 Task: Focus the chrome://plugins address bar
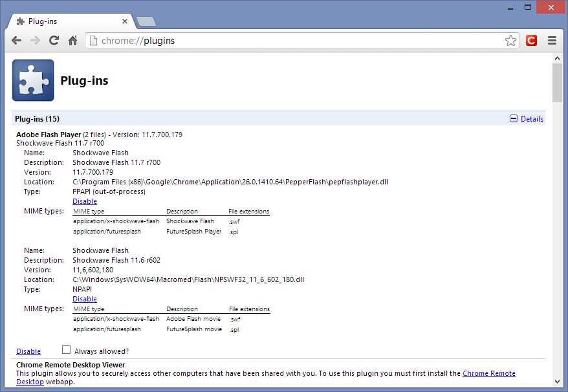tap(301, 41)
